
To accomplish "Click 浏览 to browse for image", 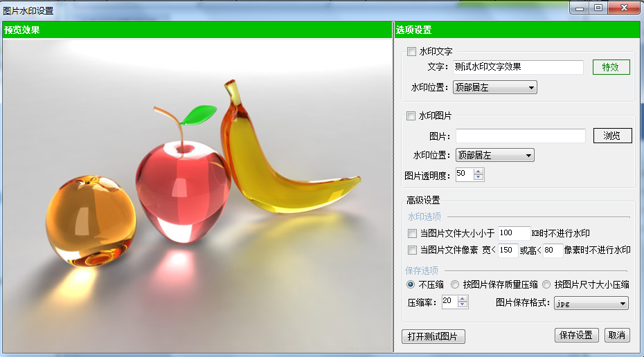I will (612, 136).
